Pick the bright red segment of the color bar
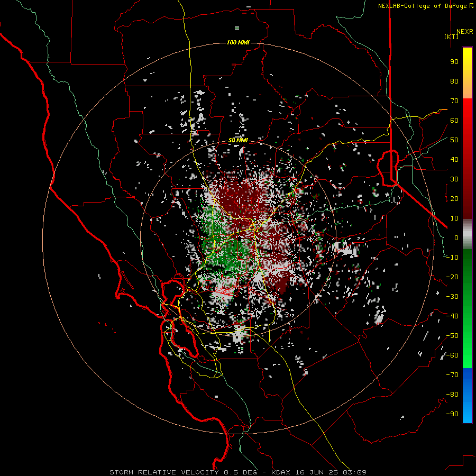 tap(467, 111)
